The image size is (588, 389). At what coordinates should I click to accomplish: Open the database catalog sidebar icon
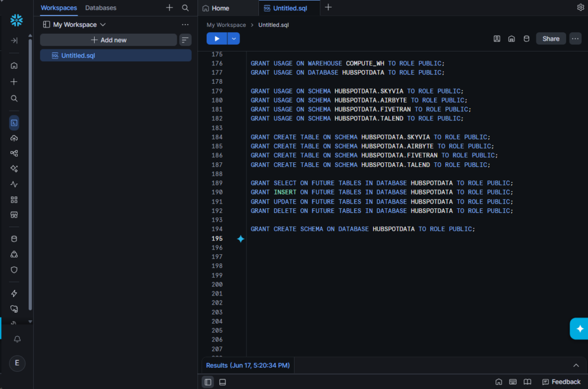coord(14,239)
